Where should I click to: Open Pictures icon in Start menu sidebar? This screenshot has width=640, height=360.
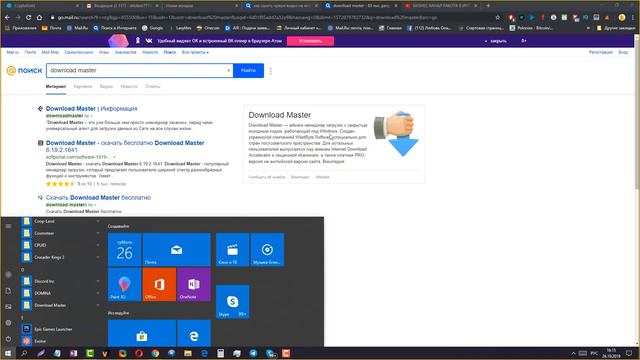pyautogui.click(x=8, y=307)
